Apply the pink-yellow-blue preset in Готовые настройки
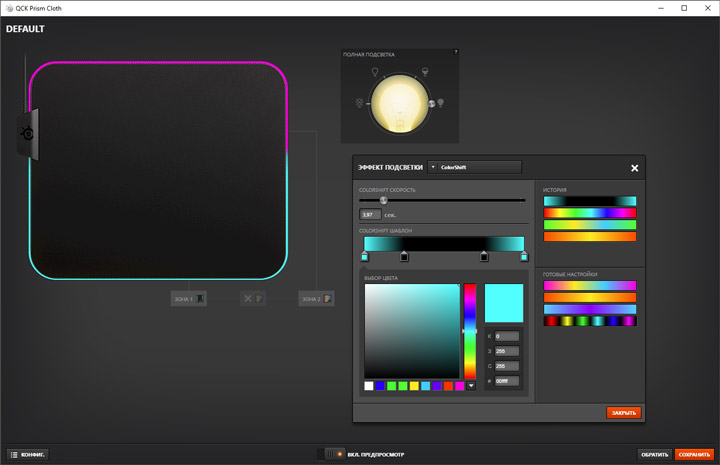Viewport: 720px width, 465px height. click(x=590, y=286)
